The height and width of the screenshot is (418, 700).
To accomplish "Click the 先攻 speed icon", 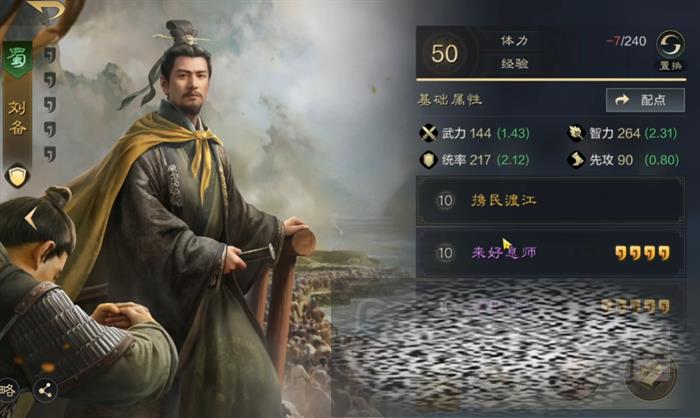I will pos(576,160).
